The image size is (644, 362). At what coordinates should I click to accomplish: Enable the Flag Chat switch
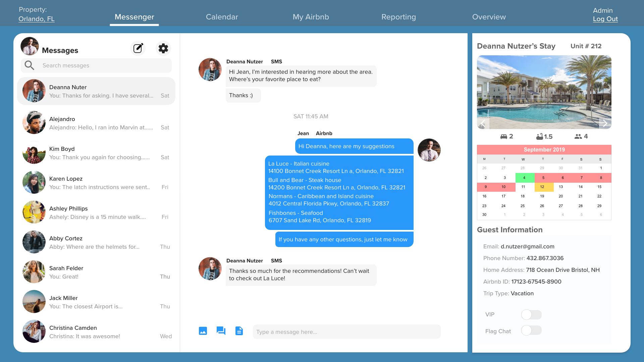pyautogui.click(x=531, y=330)
